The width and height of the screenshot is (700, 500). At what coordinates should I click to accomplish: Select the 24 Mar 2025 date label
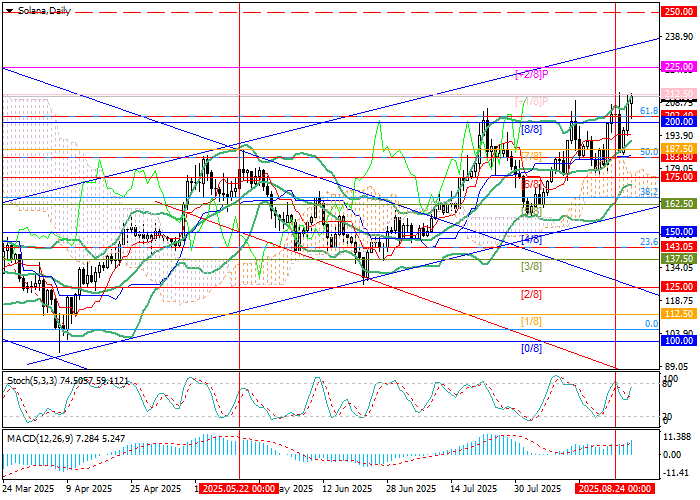[x=28, y=489]
